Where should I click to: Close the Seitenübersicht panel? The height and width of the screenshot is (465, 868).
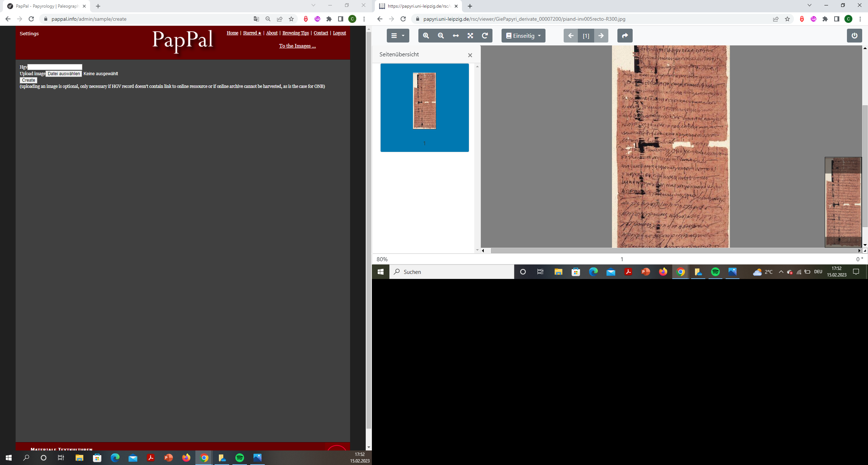470,55
